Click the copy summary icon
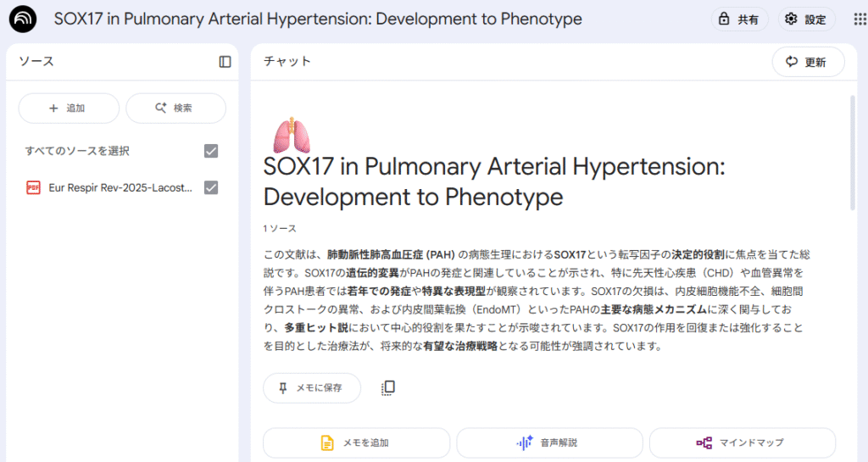Viewport: 868px width, 462px height. (x=388, y=387)
